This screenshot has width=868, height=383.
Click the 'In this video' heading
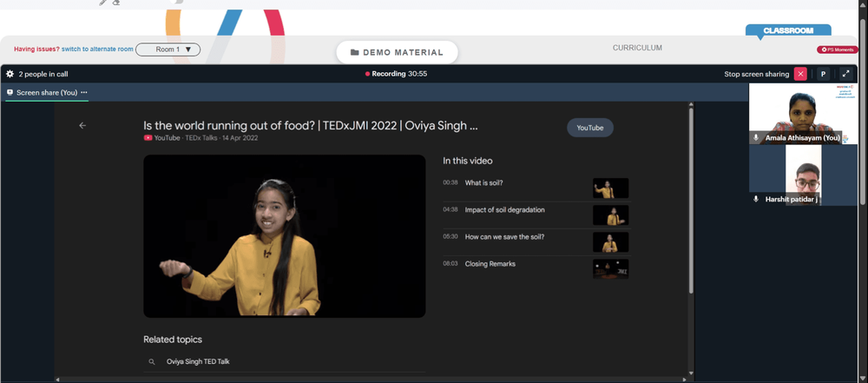tap(468, 161)
